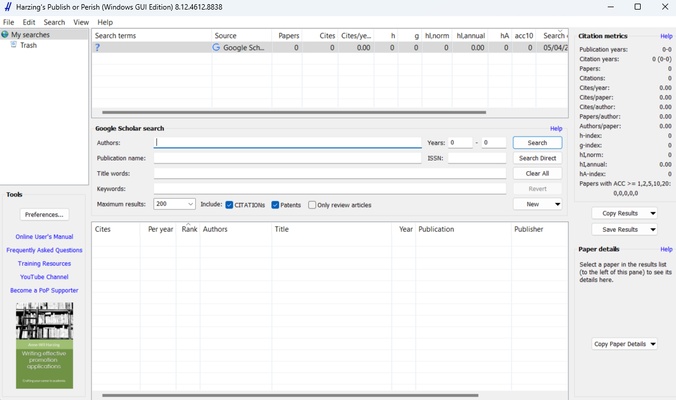Select Trash tree item

pyautogui.click(x=28, y=45)
